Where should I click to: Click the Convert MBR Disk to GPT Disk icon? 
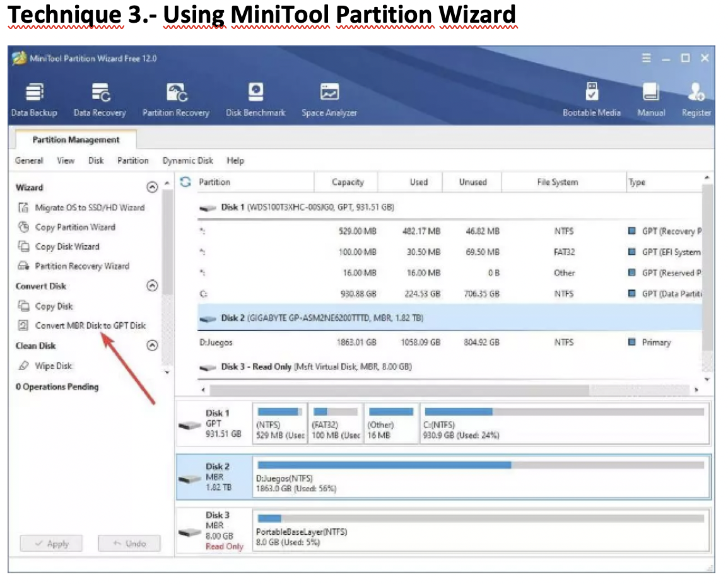[23, 325]
